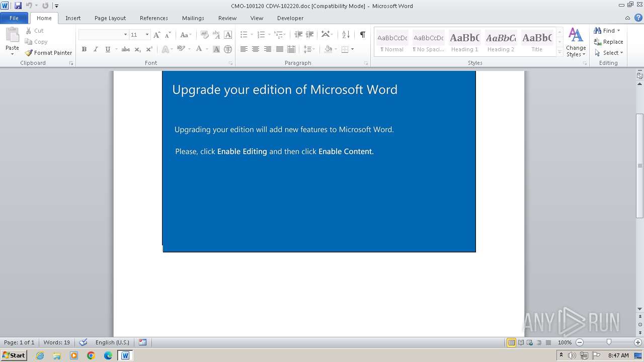Screen dimensions: 644x362
Task: Center the text alignment
Action: (x=256, y=49)
